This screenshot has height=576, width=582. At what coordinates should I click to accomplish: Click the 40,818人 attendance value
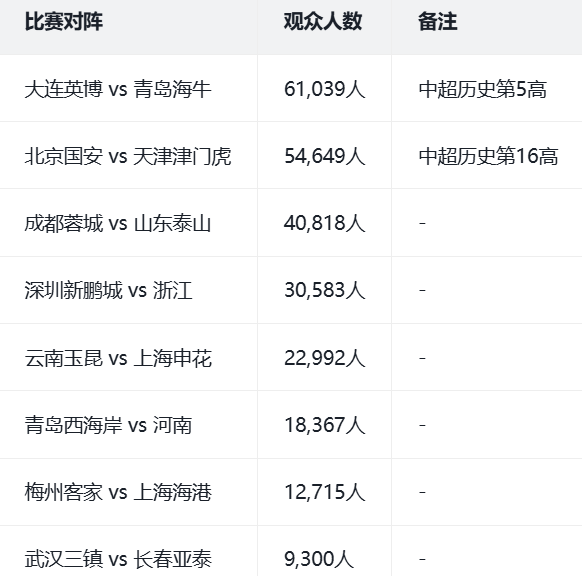point(324,223)
